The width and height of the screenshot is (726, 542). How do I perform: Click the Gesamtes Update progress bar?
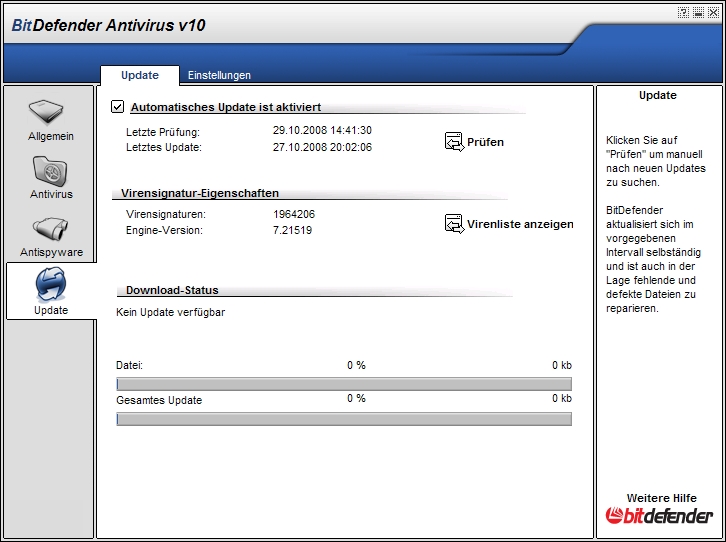[344, 419]
